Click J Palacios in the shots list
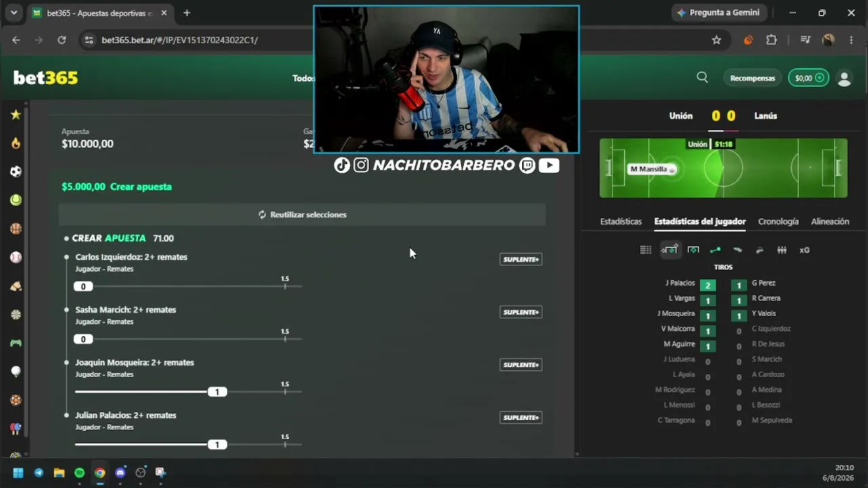This screenshot has height=488, width=868. click(680, 283)
